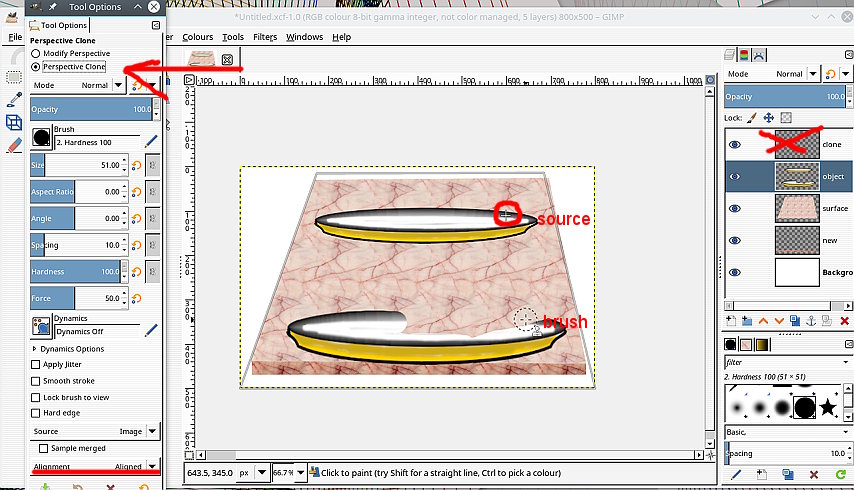This screenshot has width=854, height=490.
Task: Toggle Sample merged checkbox
Action: click(44, 448)
